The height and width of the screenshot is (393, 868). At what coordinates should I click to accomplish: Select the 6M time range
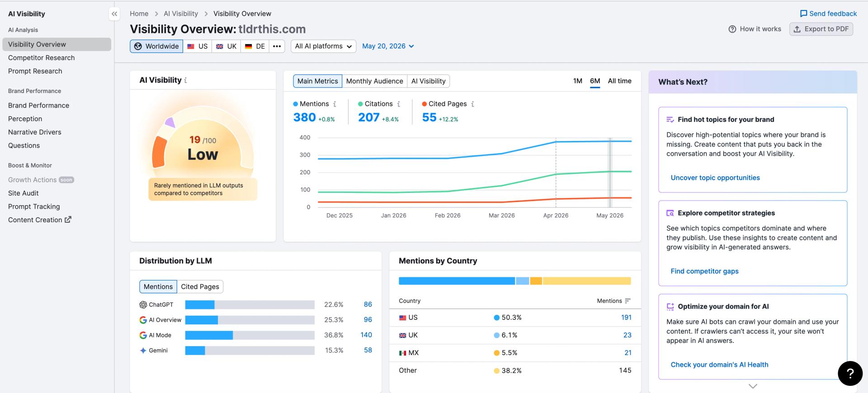(595, 81)
